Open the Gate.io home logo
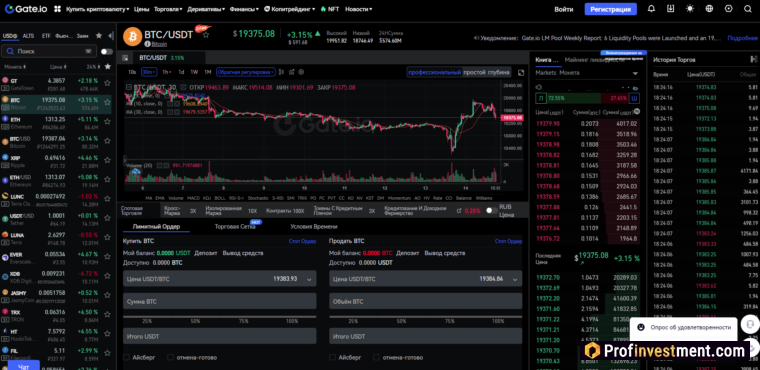The image size is (760, 370). [25, 9]
